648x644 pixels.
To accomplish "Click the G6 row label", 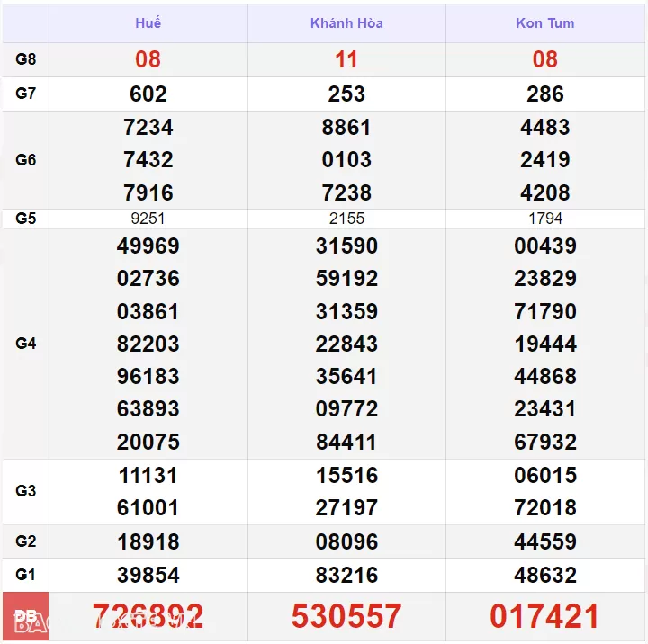I will tap(26, 160).
